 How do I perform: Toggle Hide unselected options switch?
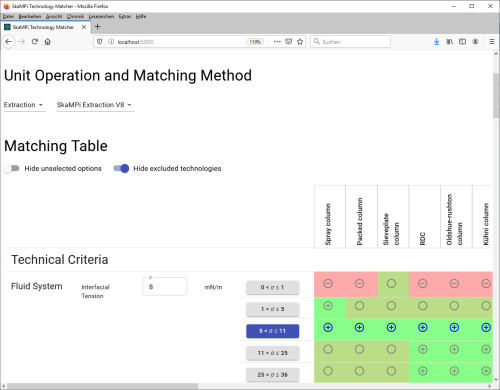click(x=11, y=168)
